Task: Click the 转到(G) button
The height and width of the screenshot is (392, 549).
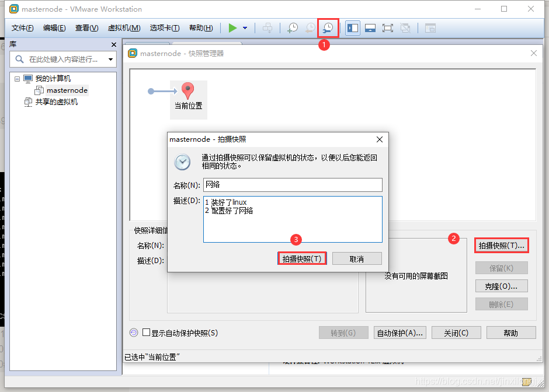Action: 343,333
